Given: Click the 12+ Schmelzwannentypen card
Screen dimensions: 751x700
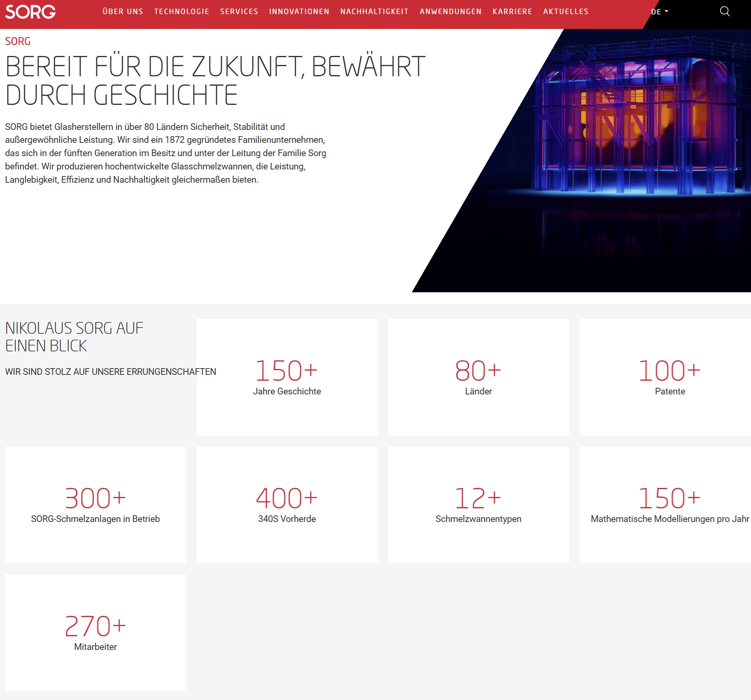Looking at the screenshot, I should coord(478,505).
